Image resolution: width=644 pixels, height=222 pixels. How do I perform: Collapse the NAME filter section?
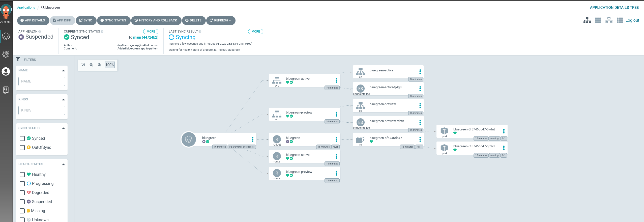(63, 71)
